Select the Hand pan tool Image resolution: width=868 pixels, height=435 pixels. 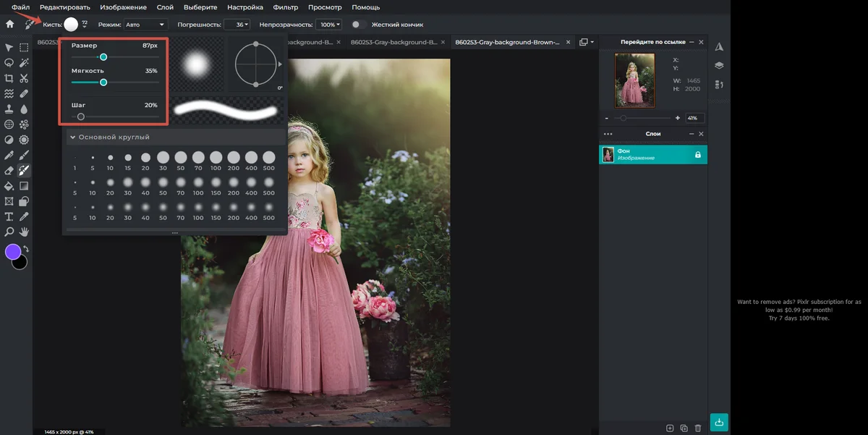[24, 232]
